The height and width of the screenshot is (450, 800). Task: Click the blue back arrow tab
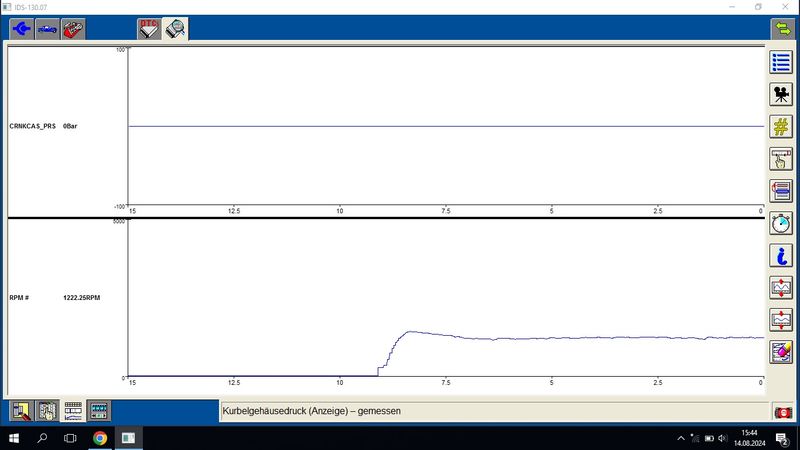pos(21,29)
